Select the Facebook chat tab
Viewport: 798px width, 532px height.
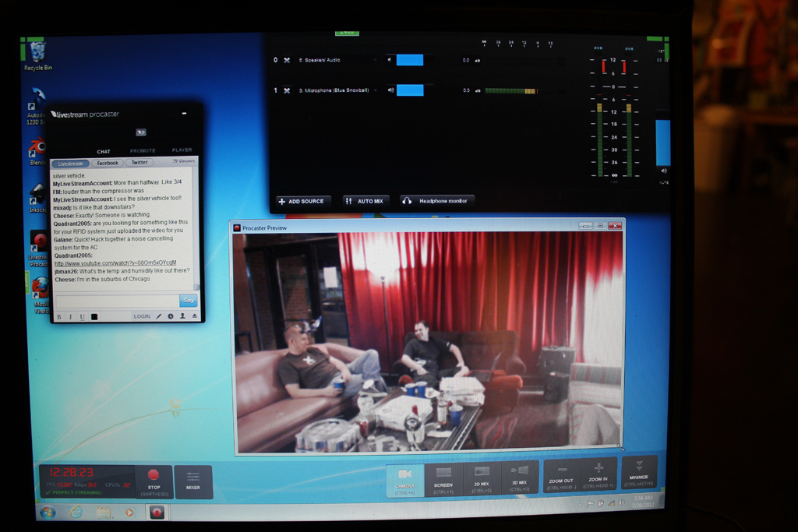(x=108, y=164)
